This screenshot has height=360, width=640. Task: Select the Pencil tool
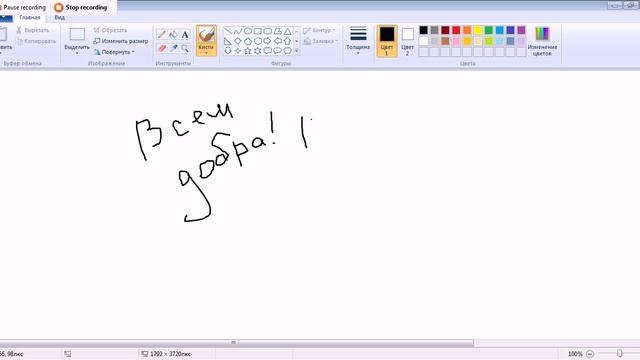click(x=162, y=35)
